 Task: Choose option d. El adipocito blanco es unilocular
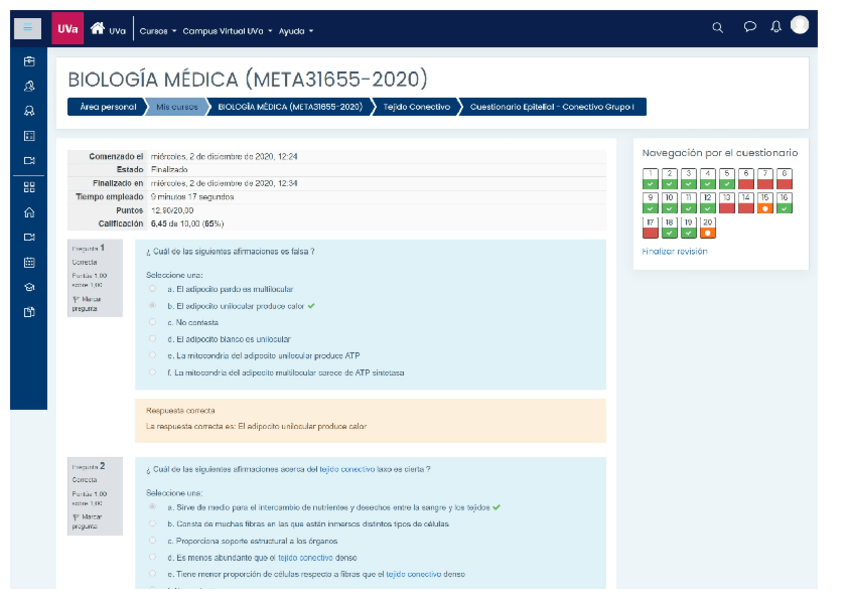tap(153, 339)
